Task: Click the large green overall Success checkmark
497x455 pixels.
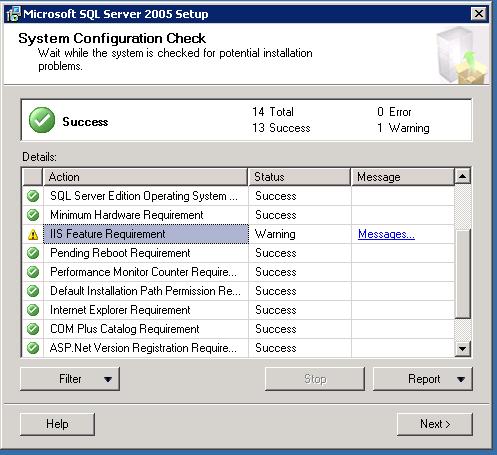Action: (42, 120)
